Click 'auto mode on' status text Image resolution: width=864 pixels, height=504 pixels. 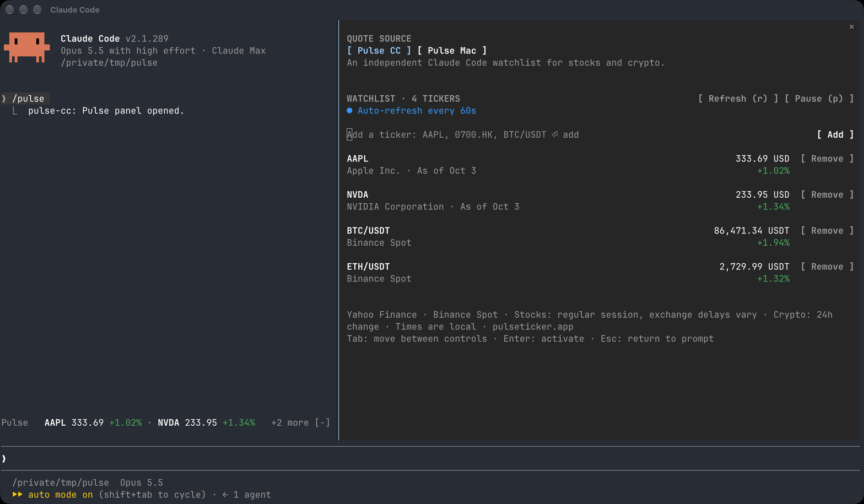pyautogui.click(x=61, y=495)
